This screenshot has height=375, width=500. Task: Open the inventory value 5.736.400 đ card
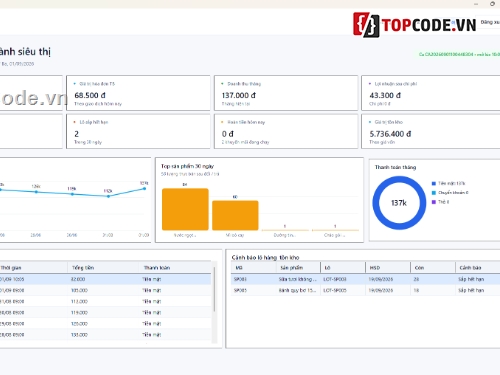[431, 132]
